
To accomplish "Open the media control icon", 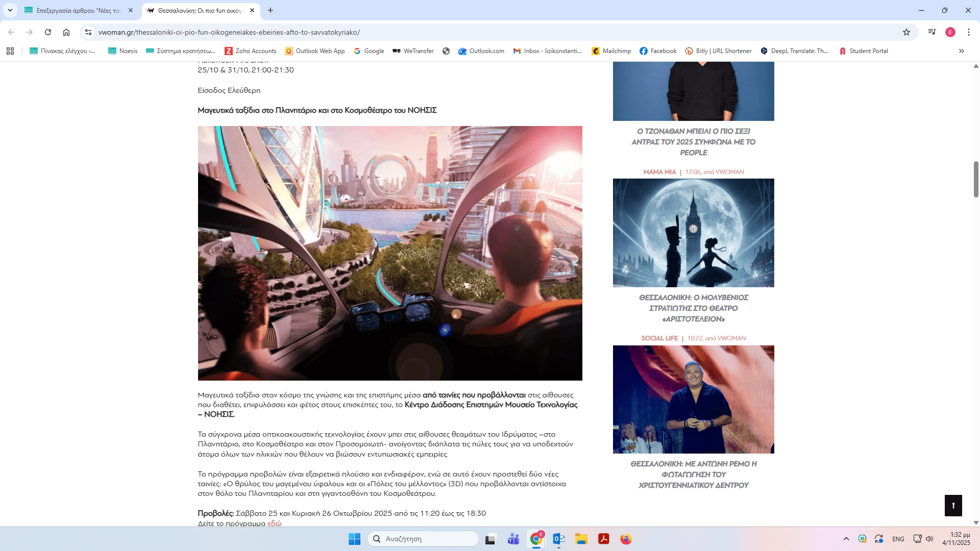I will click(x=932, y=32).
